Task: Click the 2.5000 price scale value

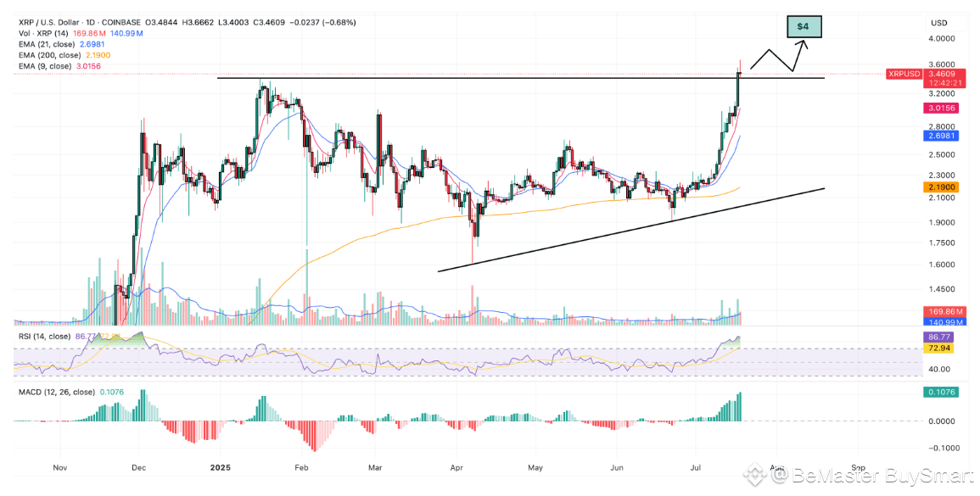Action: coord(943,154)
